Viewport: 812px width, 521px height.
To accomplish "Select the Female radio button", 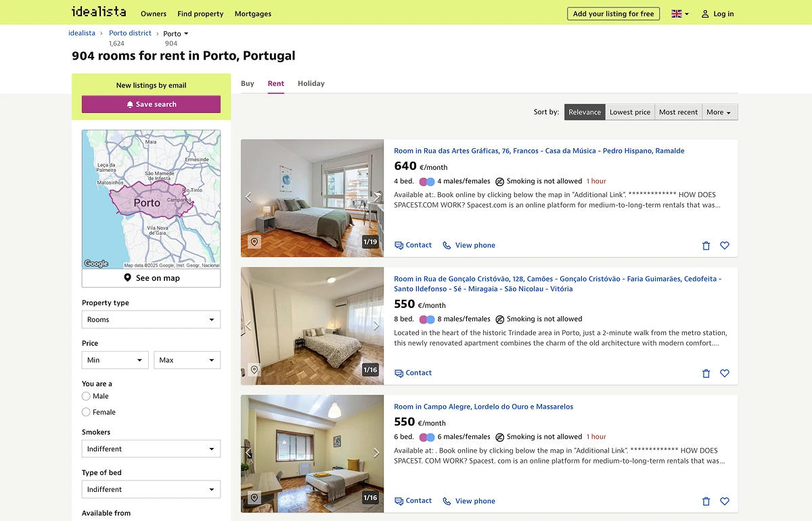I will coord(86,412).
